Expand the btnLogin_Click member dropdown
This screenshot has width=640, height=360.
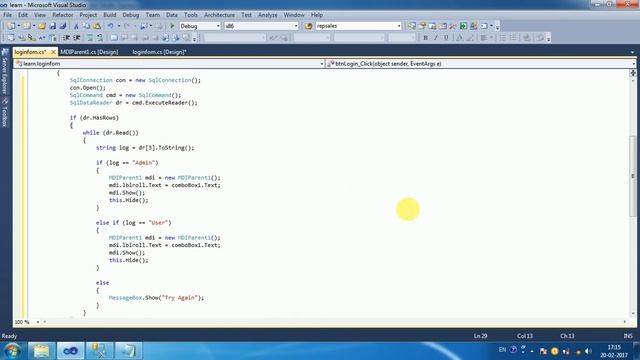tap(633, 64)
